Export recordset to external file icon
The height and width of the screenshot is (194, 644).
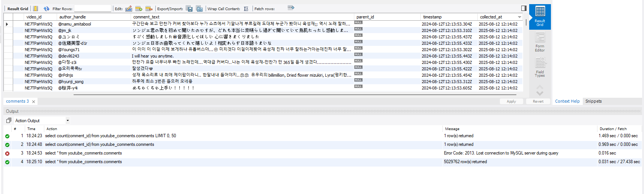click(189, 9)
